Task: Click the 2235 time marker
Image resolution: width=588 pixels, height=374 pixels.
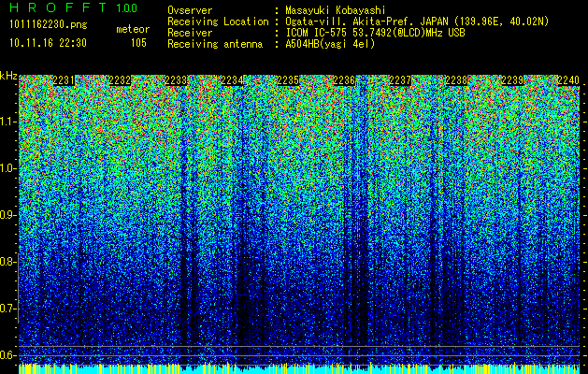Action: click(x=288, y=80)
